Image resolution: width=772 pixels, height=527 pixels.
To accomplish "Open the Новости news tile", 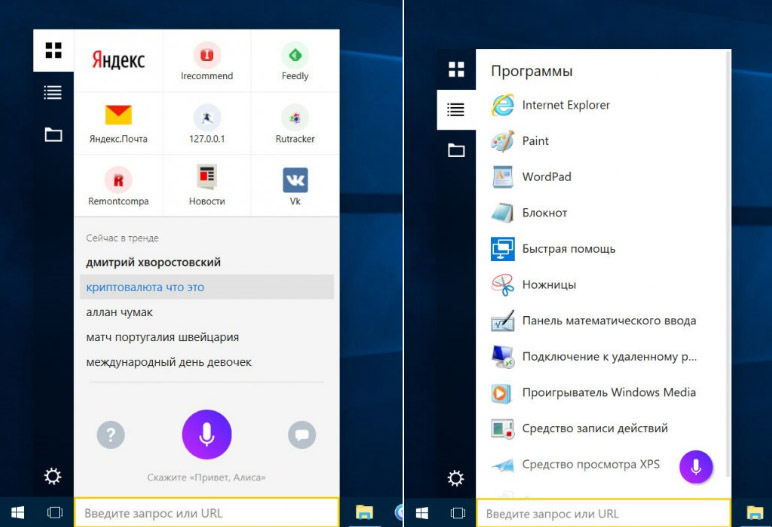I will tap(207, 185).
